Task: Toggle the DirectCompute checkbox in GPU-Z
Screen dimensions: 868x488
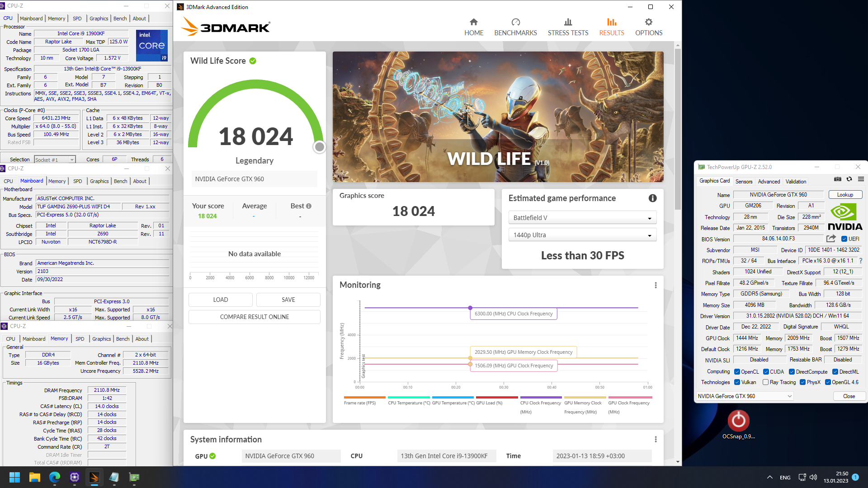Action: [792, 372]
